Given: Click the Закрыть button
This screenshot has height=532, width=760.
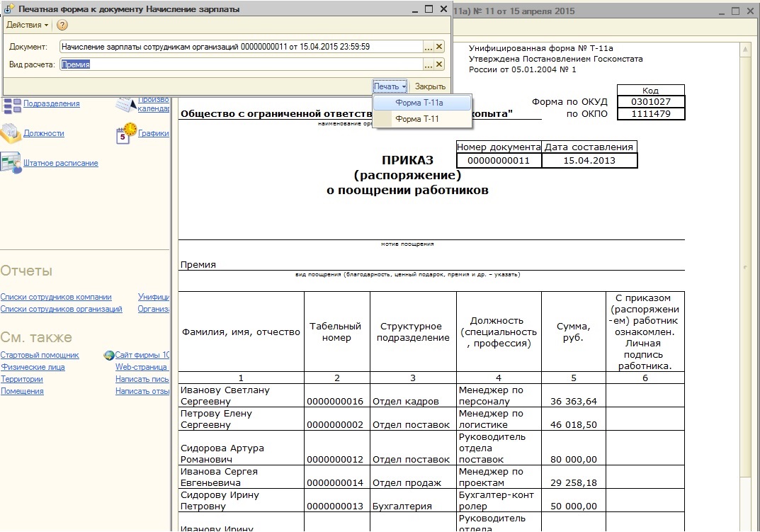Looking at the screenshot, I should click(430, 86).
